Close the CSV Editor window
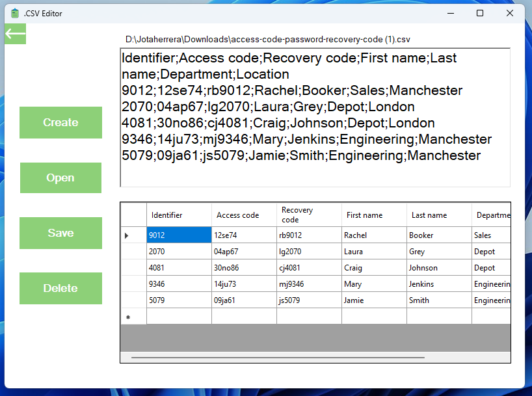 (x=510, y=13)
